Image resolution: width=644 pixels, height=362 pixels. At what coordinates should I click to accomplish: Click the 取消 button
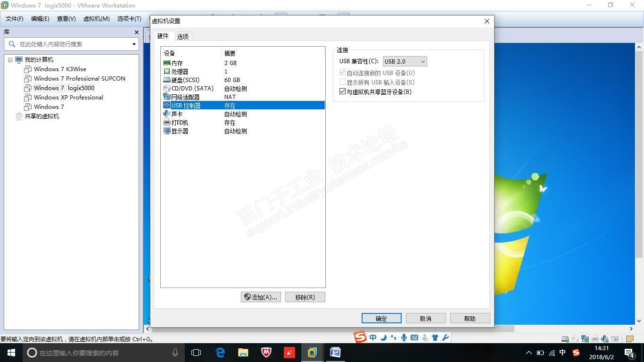[426, 318]
